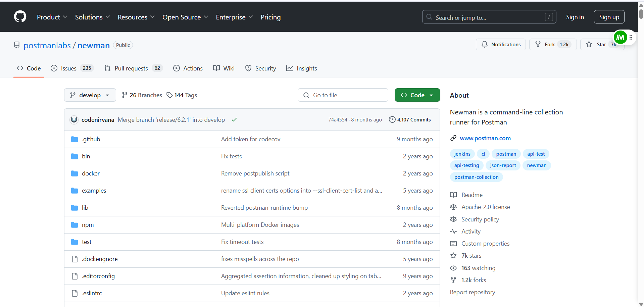Screen dimensions: 644x307
Task: Click the docker folder icon
Action: tap(75, 173)
